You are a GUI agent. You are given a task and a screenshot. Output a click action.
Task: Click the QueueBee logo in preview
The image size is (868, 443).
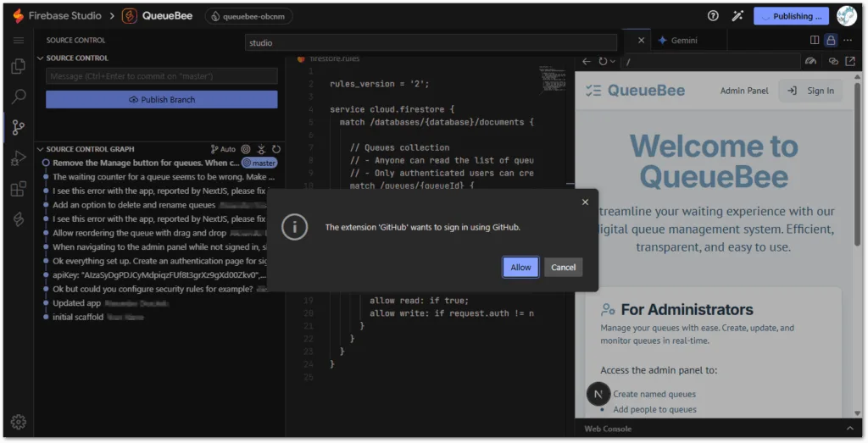(636, 91)
